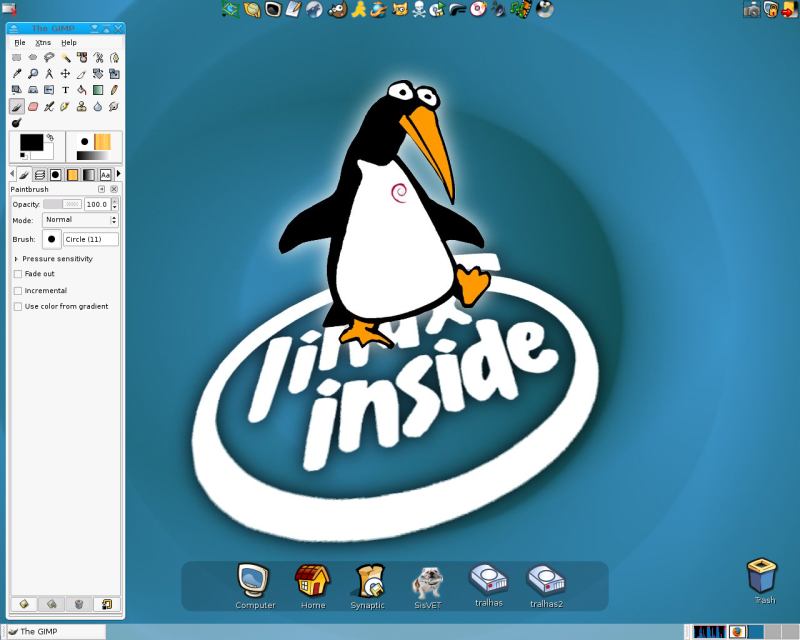Select the Measure compass tool
800x640 pixels.
49,74
